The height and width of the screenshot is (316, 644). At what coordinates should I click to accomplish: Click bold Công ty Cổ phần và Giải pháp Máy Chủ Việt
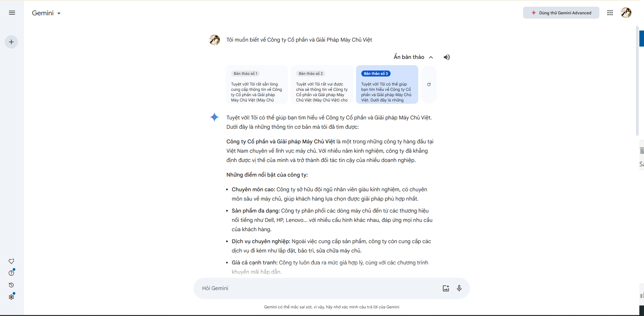(x=281, y=142)
